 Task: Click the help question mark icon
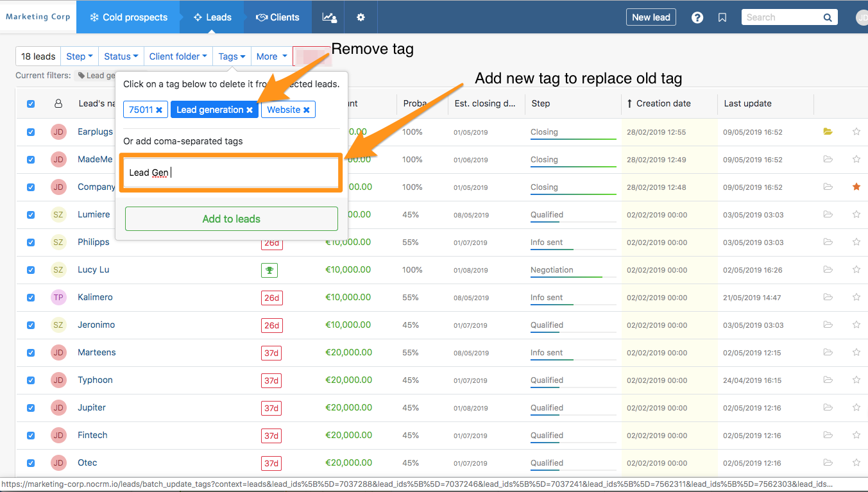697,17
